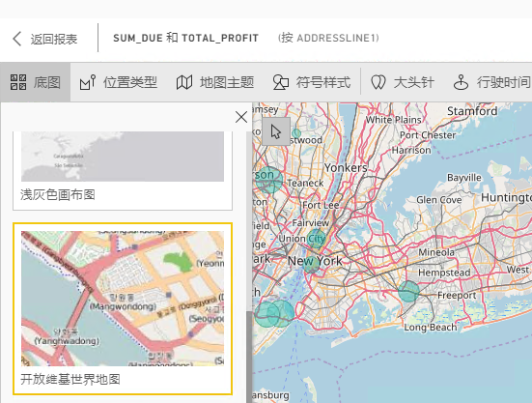Click the basemap panel scrollbar thumb
The width and height of the screenshot is (532, 403).
click(249, 357)
